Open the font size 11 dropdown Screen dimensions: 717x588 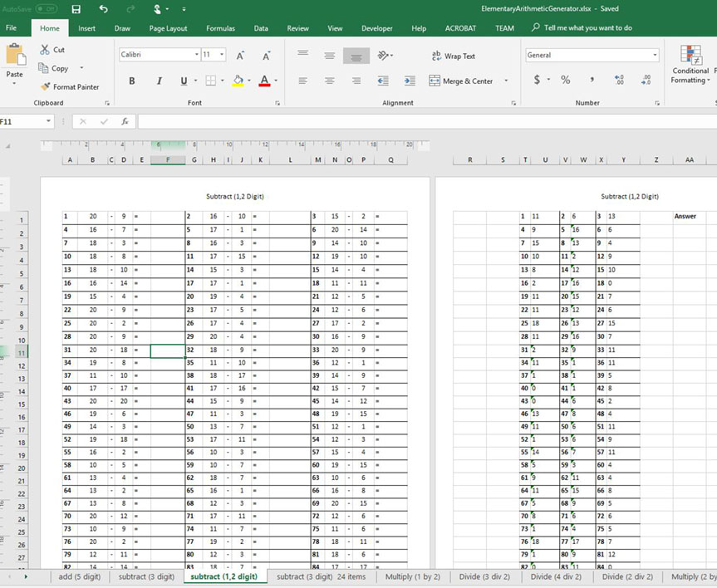(x=222, y=55)
